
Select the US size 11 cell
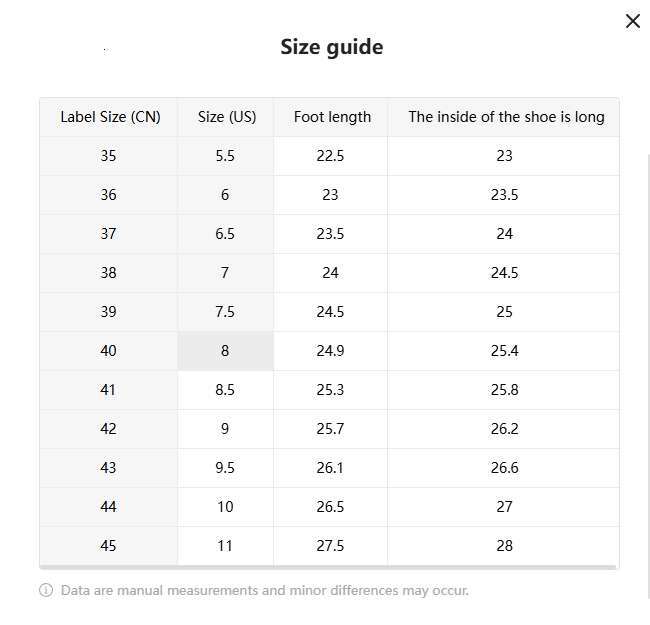[x=225, y=546]
